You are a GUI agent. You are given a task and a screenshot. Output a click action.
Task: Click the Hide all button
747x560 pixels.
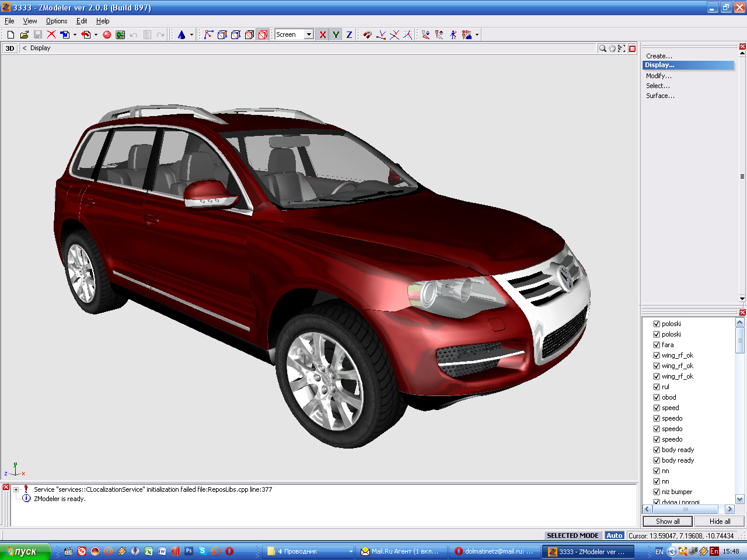coord(720,521)
